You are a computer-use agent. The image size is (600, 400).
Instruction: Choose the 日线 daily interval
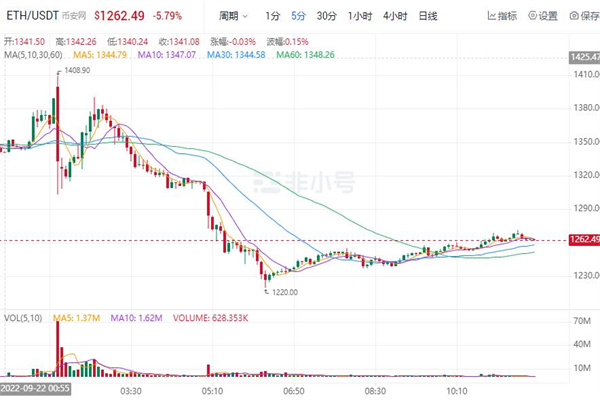click(428, 16)
